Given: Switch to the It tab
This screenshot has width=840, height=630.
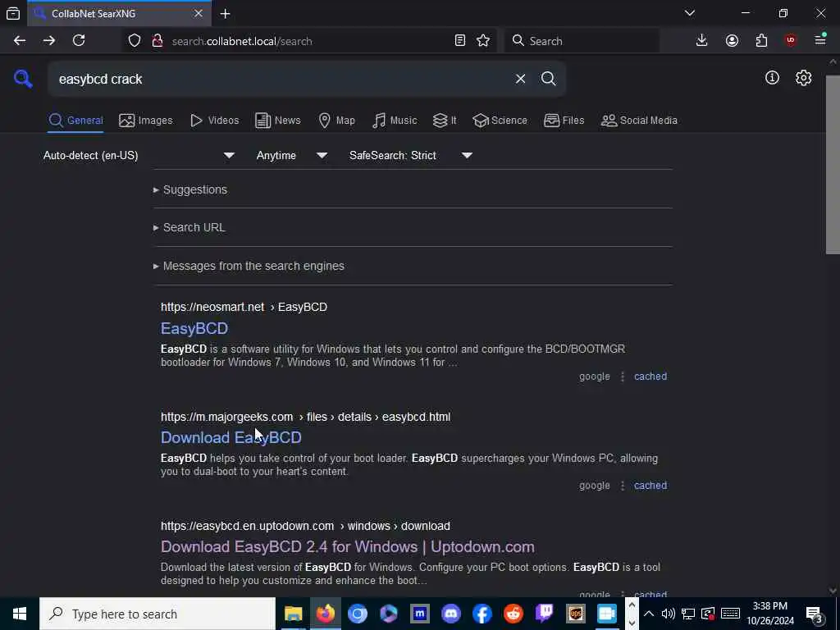Looking at the screenshot, I should click(x=445, y=121).
